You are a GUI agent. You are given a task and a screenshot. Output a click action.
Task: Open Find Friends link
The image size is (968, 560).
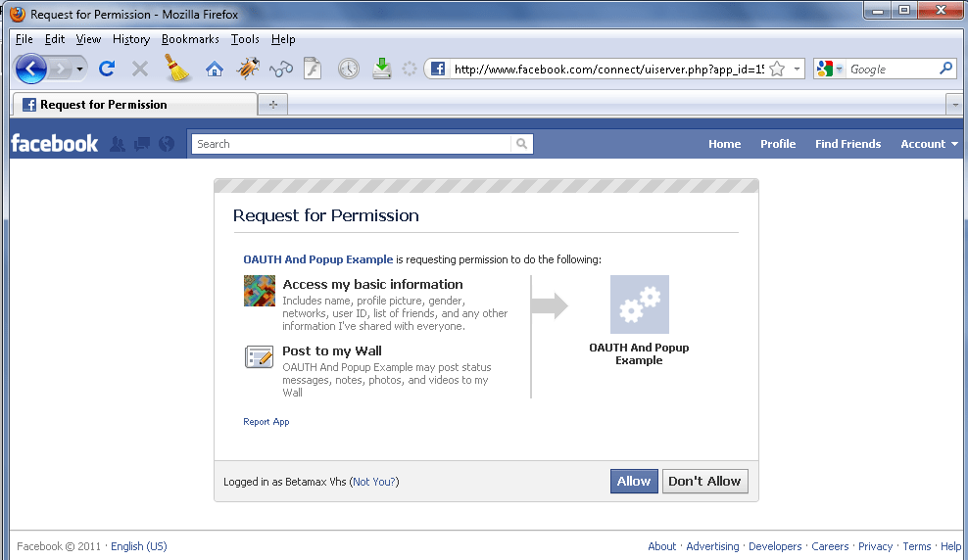coord(847,144)
